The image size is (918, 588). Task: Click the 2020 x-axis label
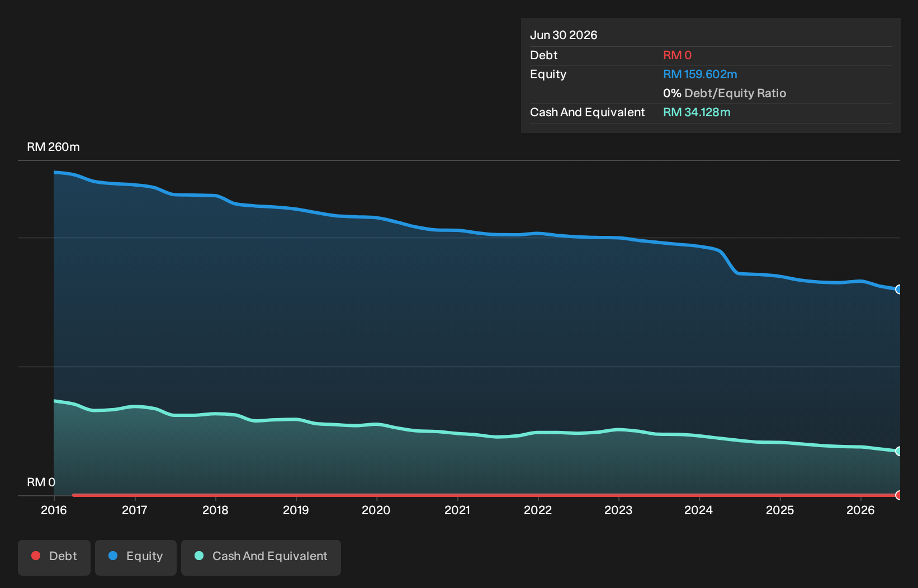376,510
